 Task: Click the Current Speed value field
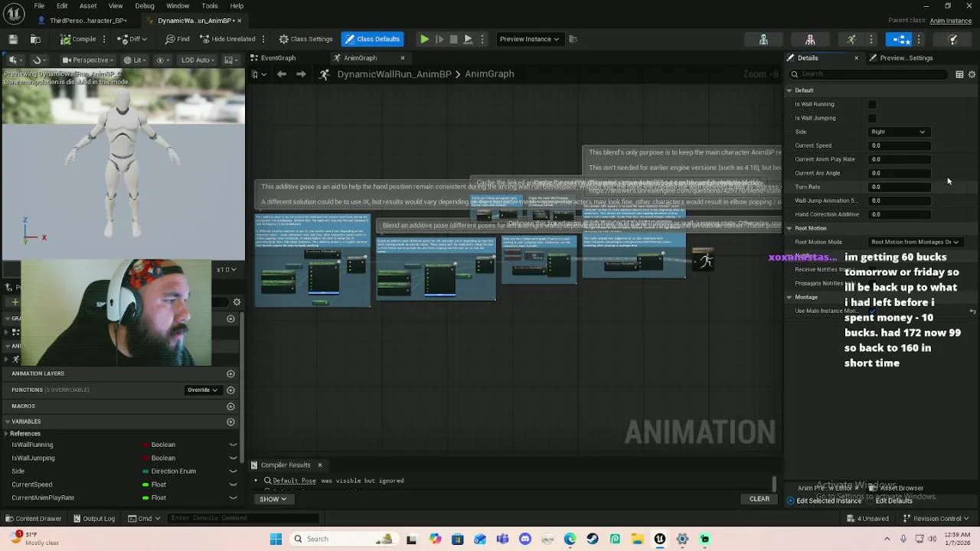(899, 145)
